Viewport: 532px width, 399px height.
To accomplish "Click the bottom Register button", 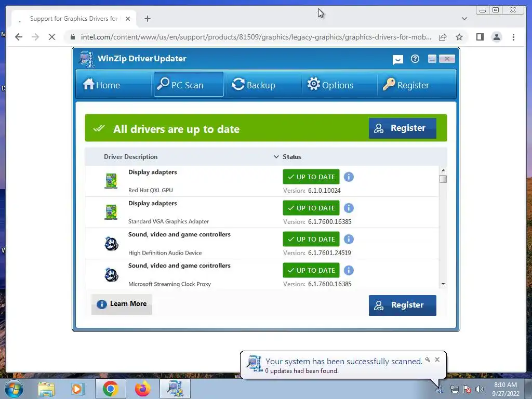I will [x=403, y=305].
